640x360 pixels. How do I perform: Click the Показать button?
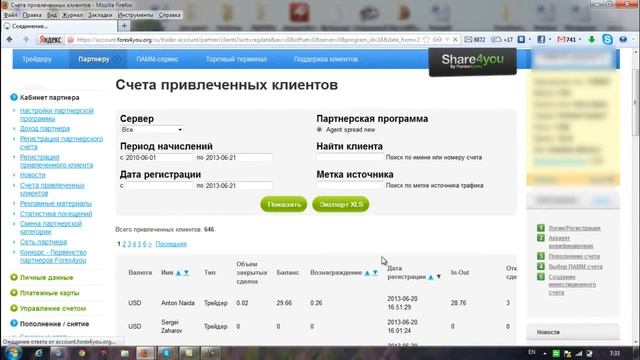pyautogui.click(x=284, y=204)
